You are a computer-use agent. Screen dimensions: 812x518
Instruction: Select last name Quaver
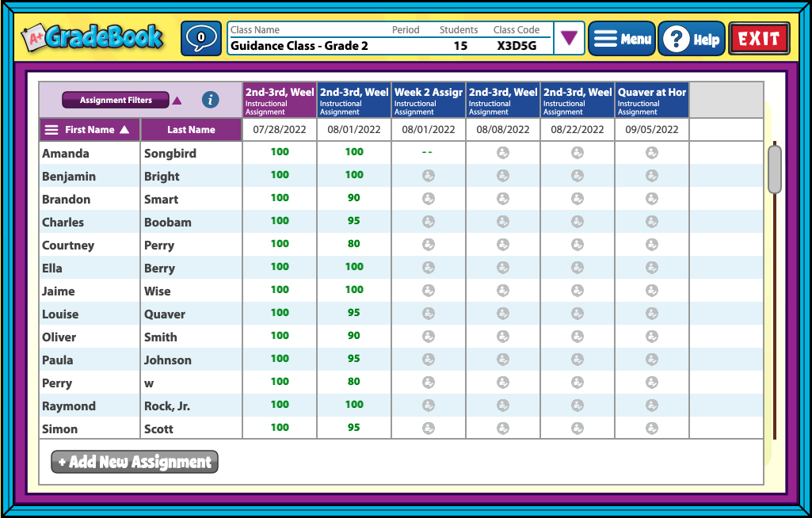(x=165, y=314)
